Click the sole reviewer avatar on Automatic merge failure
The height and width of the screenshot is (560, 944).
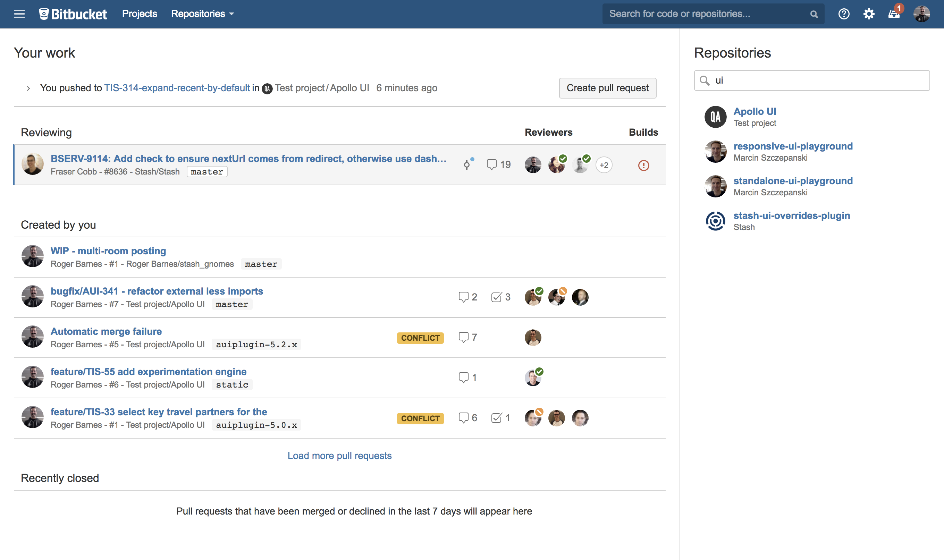click(533, 337)
